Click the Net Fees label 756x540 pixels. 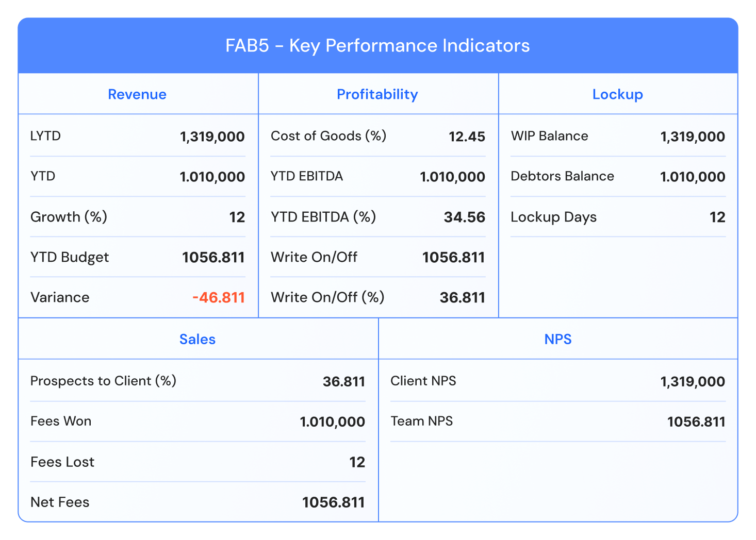[60, 502]
